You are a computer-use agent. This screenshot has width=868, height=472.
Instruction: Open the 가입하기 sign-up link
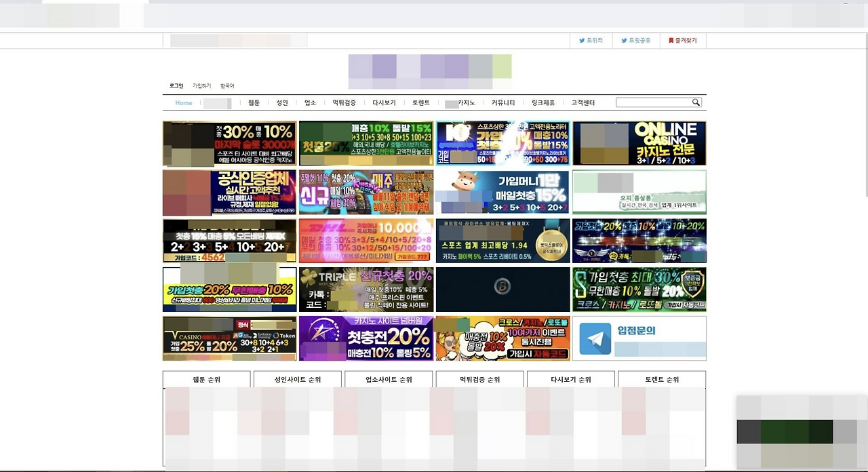click(202, 86)
